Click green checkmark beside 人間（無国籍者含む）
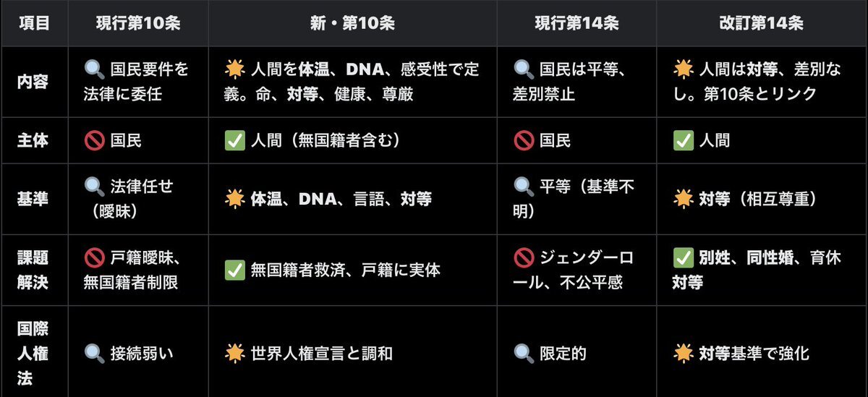868x397 pixels. (234, 140)
